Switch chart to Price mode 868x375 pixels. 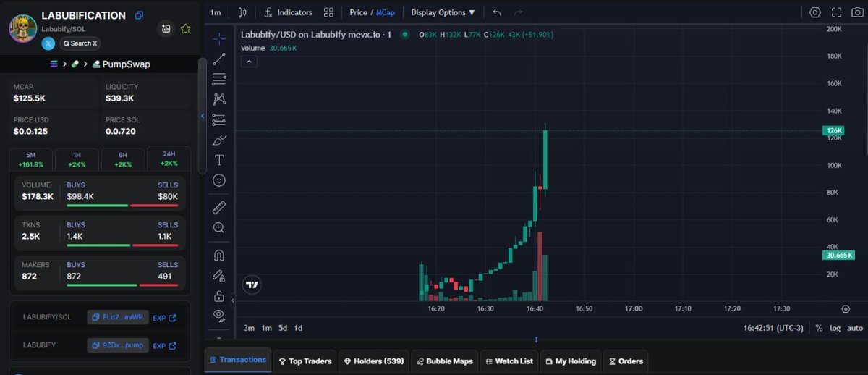pos(359,12)
